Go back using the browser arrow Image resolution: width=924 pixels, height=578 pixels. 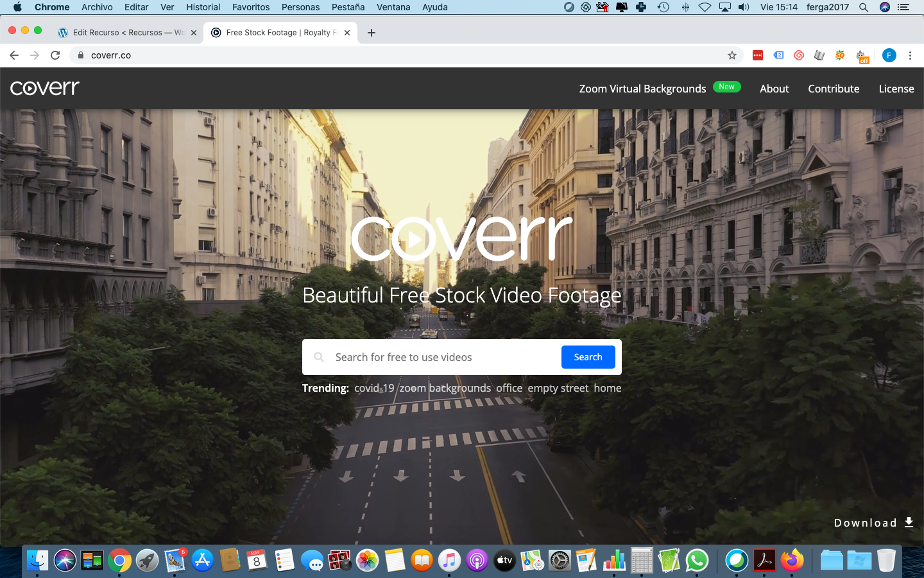pyautogui.click(x=14, y=55)
